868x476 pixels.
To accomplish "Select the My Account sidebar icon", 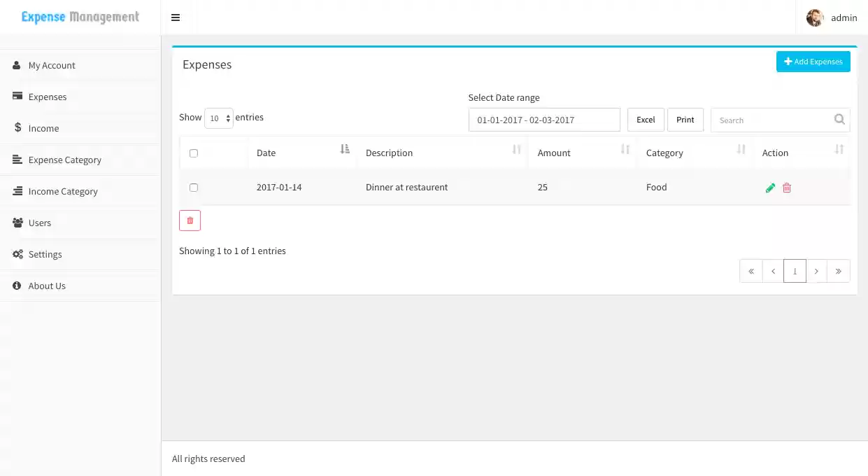I will click(17, 65).
